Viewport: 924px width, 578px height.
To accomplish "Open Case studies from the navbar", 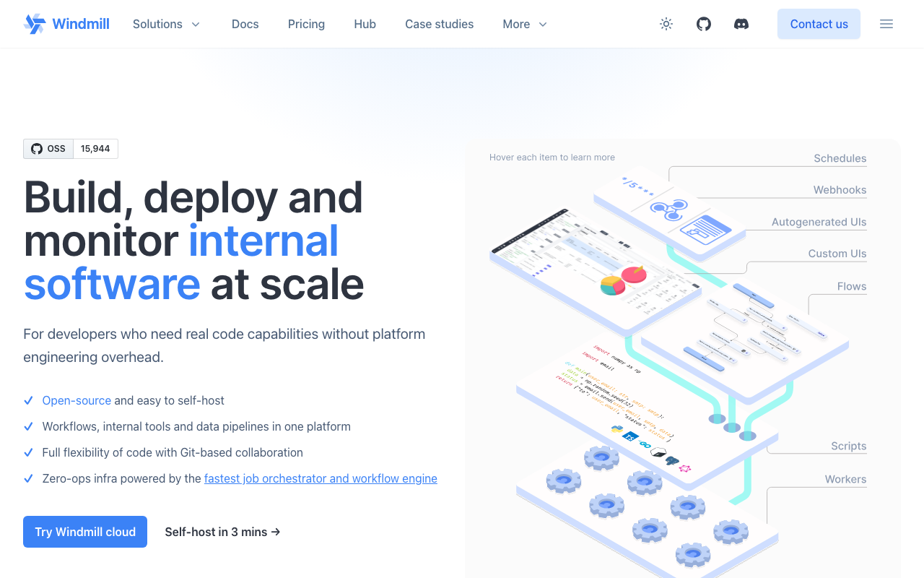I will 439,24.
